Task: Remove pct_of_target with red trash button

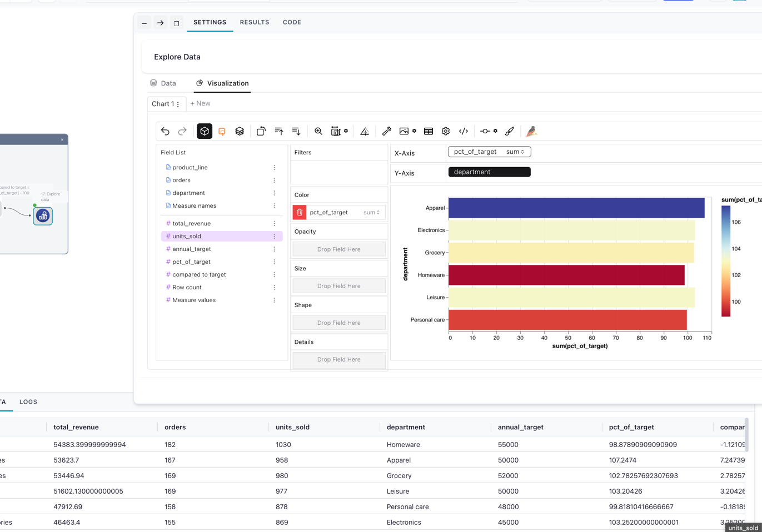Action: (300, 212)
